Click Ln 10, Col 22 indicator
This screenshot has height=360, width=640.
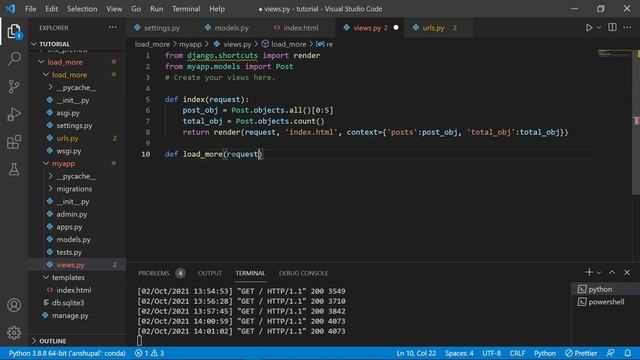click(x=416, y=353)
